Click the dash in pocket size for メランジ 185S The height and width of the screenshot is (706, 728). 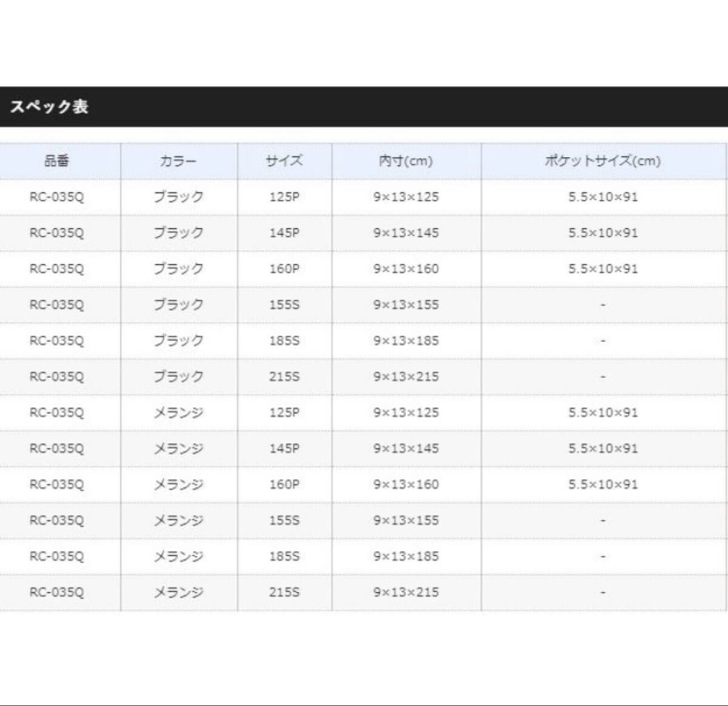coord(602,556)
